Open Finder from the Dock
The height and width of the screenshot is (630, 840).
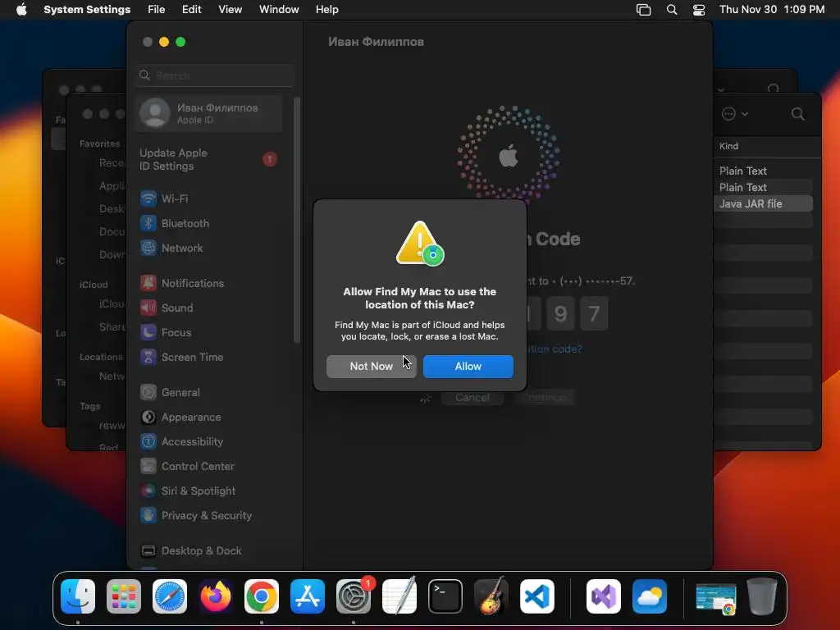pos(78,596)
